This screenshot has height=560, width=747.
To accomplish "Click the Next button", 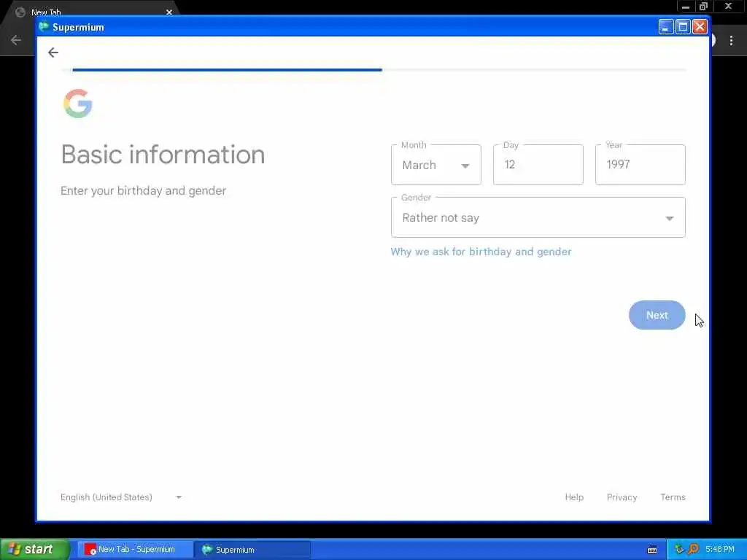I will pos(657,315).
